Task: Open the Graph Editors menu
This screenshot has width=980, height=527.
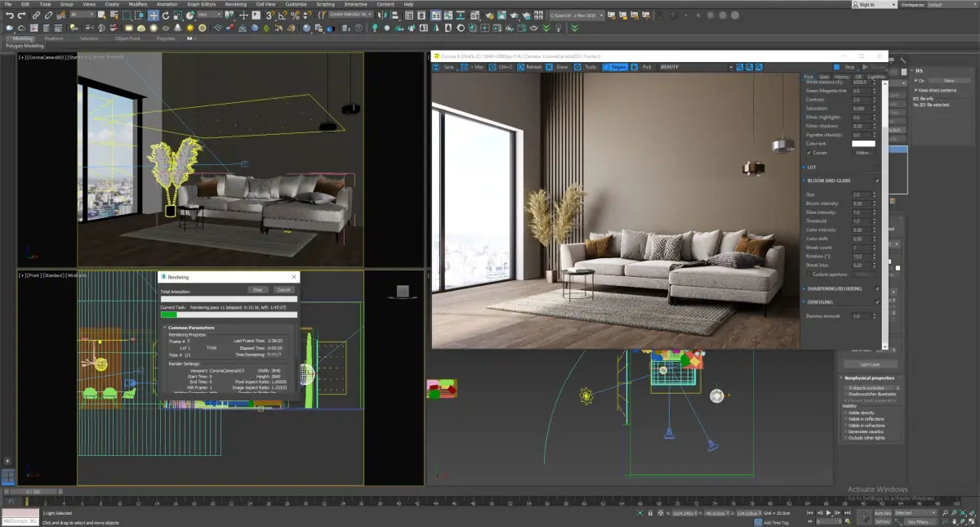Action: (x=200, y=4)
